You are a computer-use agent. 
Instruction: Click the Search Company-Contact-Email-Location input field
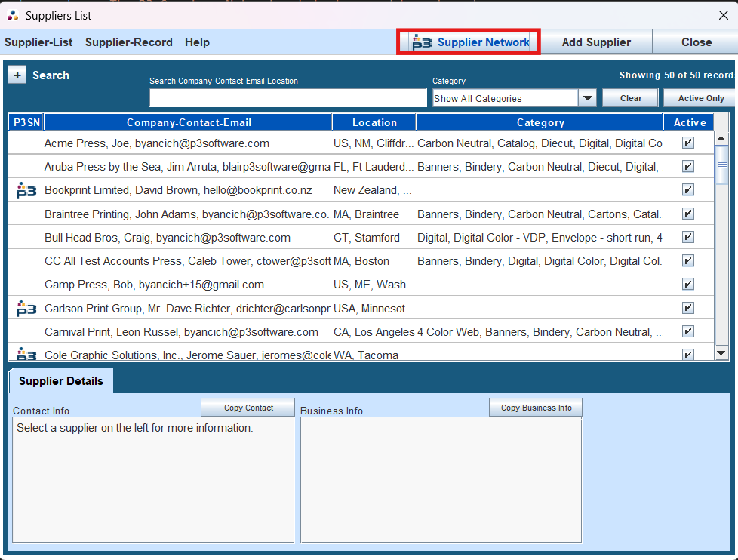(x=288, y=98)
